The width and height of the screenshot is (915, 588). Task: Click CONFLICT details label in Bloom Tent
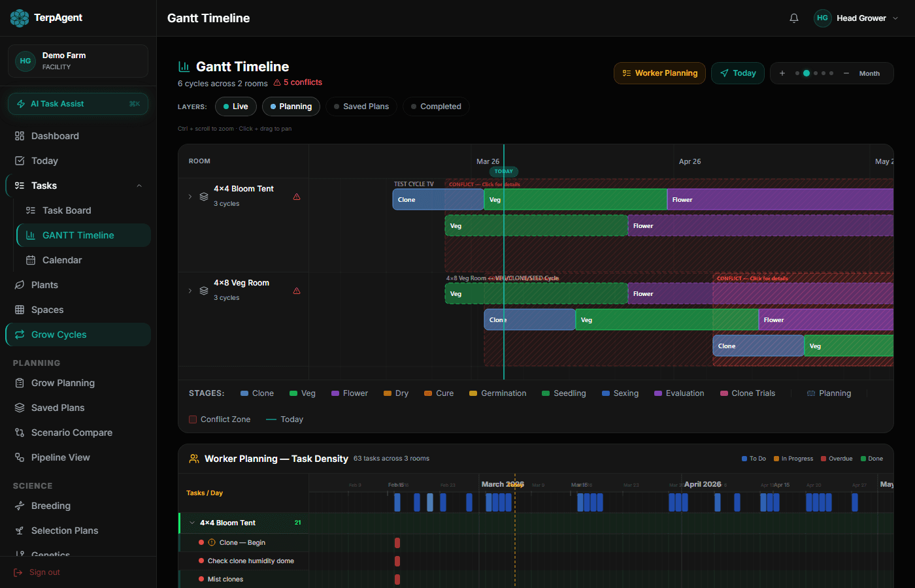pyautogui.click(x=484, y=184)
